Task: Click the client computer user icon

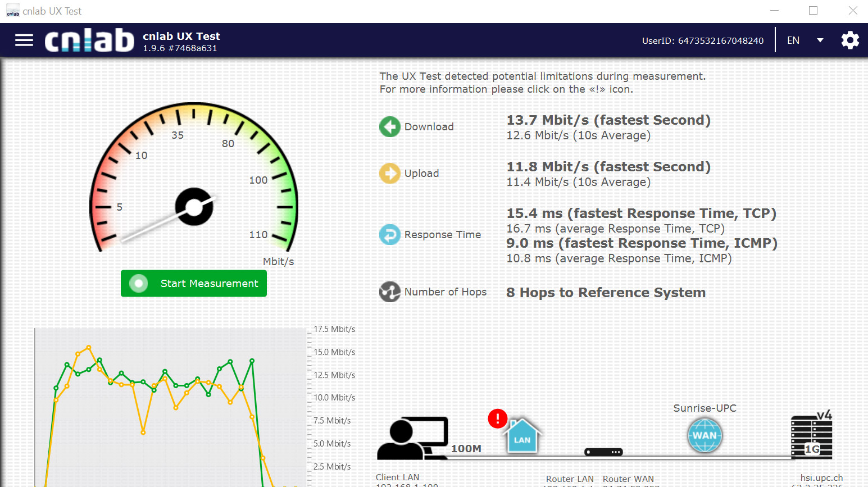Action: (412, 438)
